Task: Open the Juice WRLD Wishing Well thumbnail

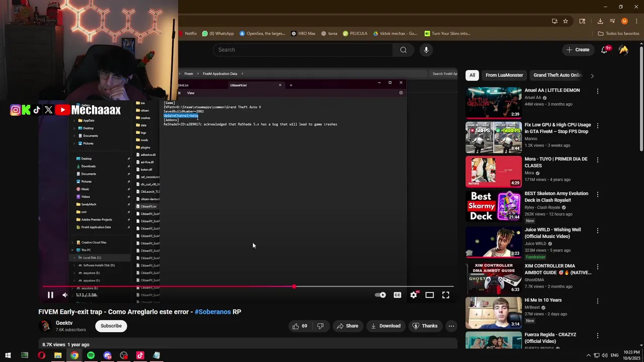Action: (494, 242)
